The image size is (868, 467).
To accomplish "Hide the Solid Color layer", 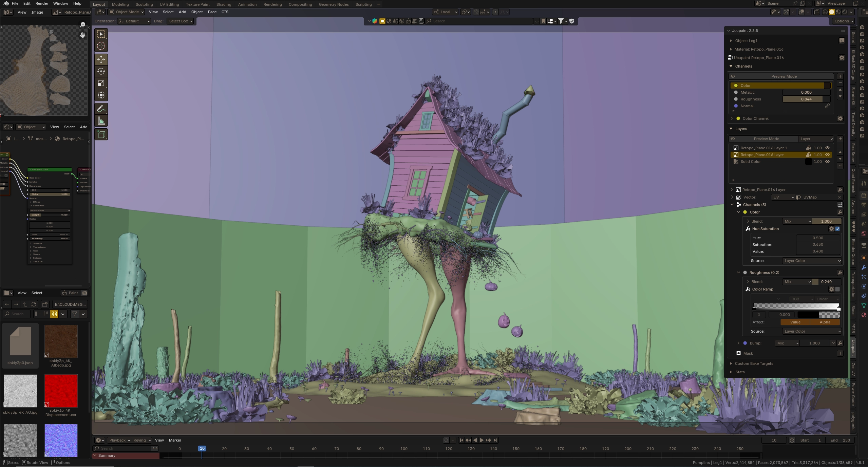I will (x=827, y=162).
